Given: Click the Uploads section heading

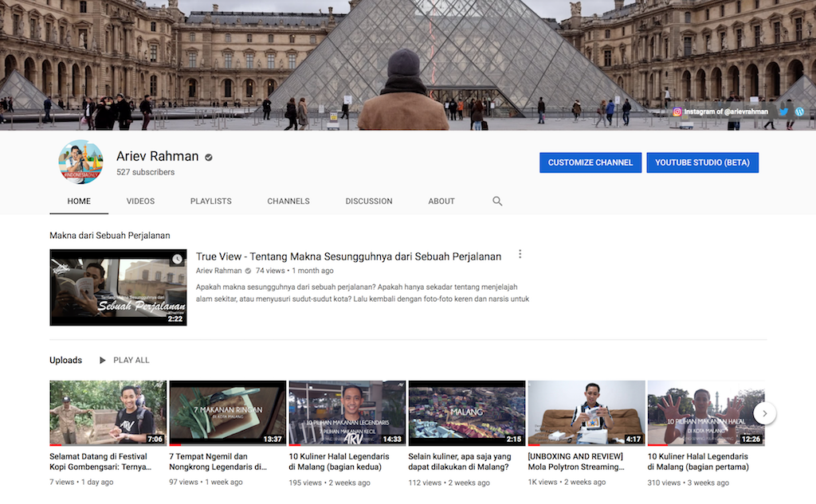Looking at the screenshot, I should pos(65,361).
